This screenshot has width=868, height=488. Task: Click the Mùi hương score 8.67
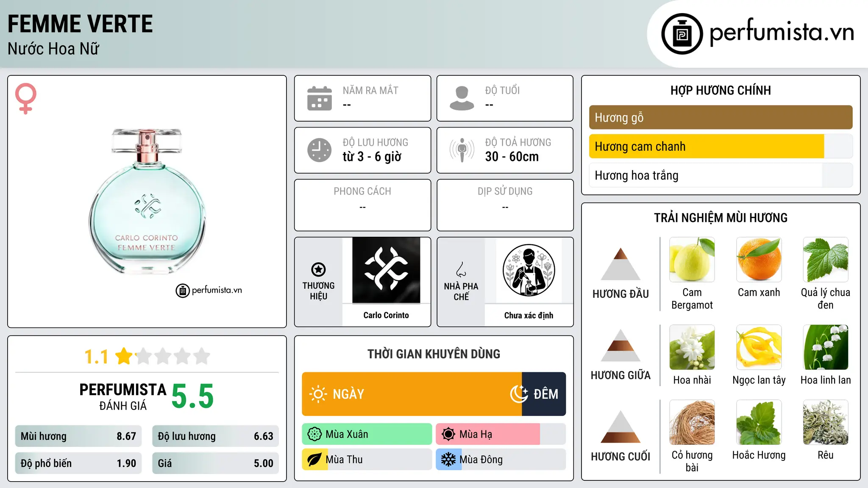(78, 436)
